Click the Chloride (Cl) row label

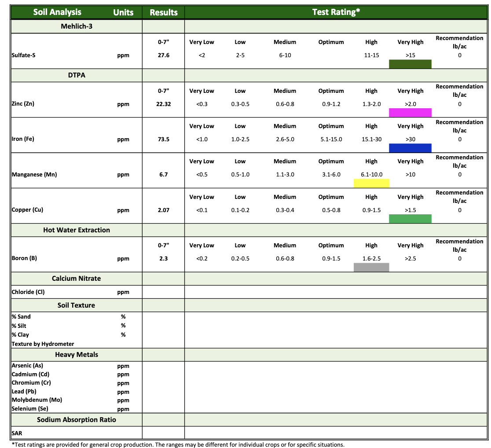click(x=28, y=292)
